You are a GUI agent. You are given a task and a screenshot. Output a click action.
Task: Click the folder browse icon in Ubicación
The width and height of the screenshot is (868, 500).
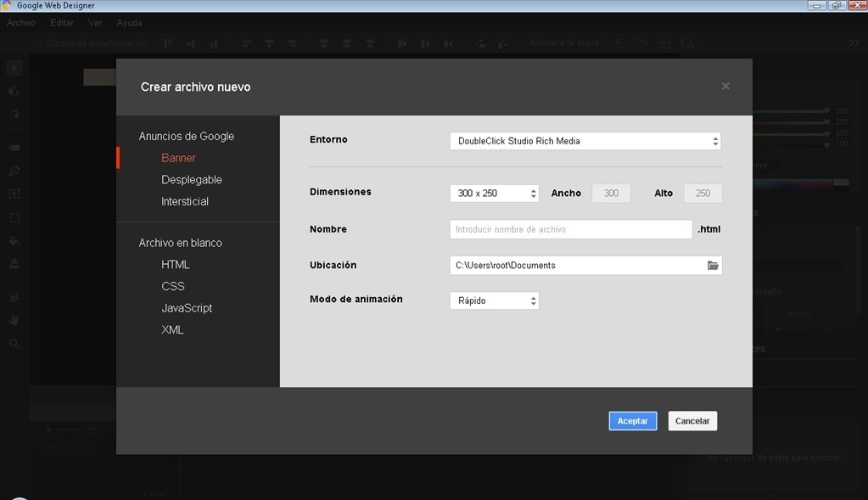pyautogui.click(x=713, y=265)
